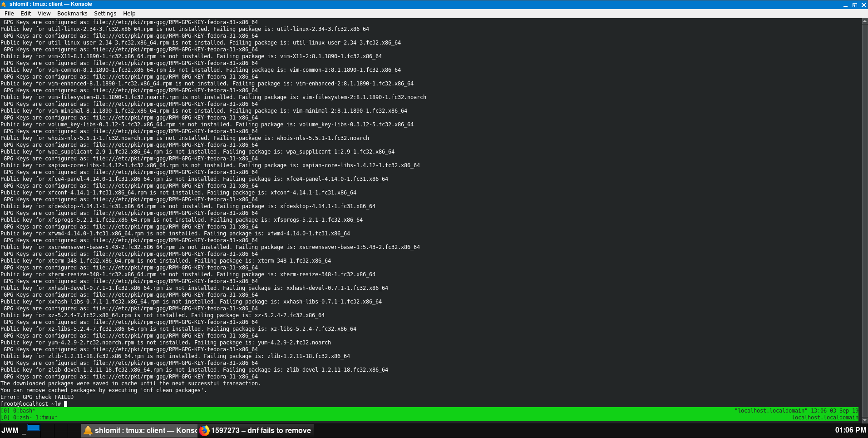Click the xxhash-devel public key failure line
The image size is (868, 438).
pyautogui.click(x=194, y=288)
